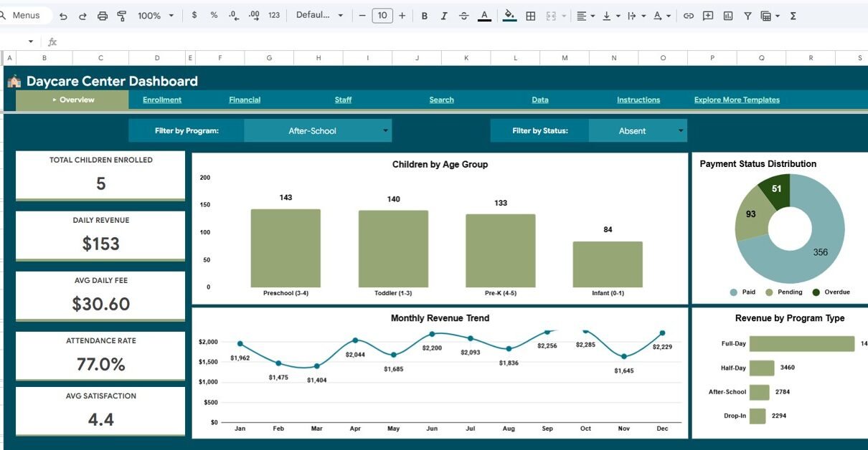
Task: Open the Borders tool
Action: click(531, 16)
